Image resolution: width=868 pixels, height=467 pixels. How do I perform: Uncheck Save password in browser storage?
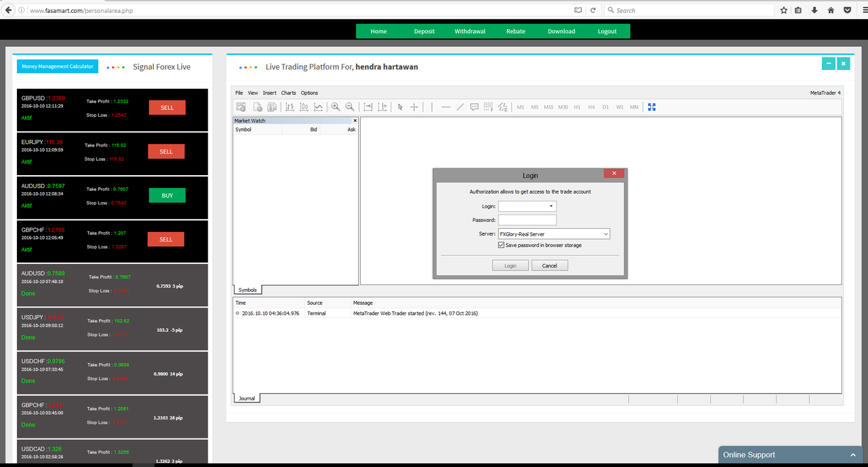click(501, 245)
